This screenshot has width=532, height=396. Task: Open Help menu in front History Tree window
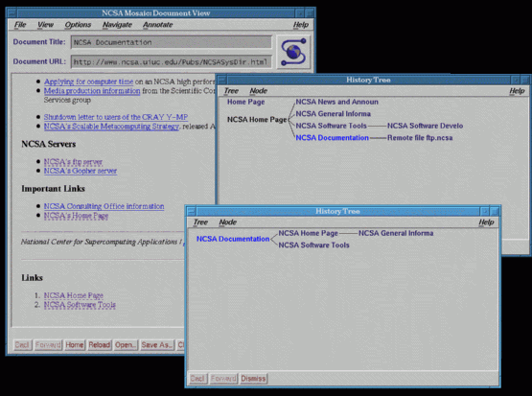tap(486, 222)
